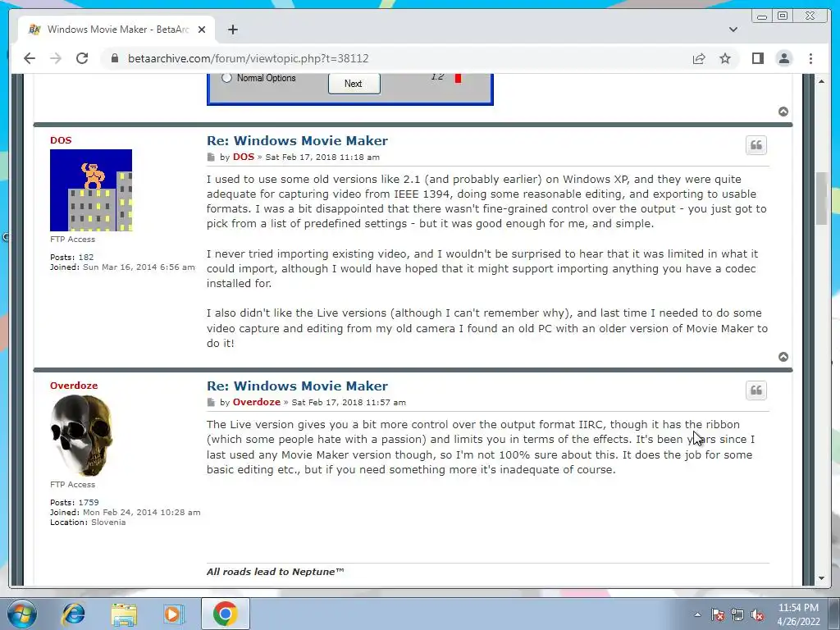Bookmark this page with the star

tap(725, 58)
